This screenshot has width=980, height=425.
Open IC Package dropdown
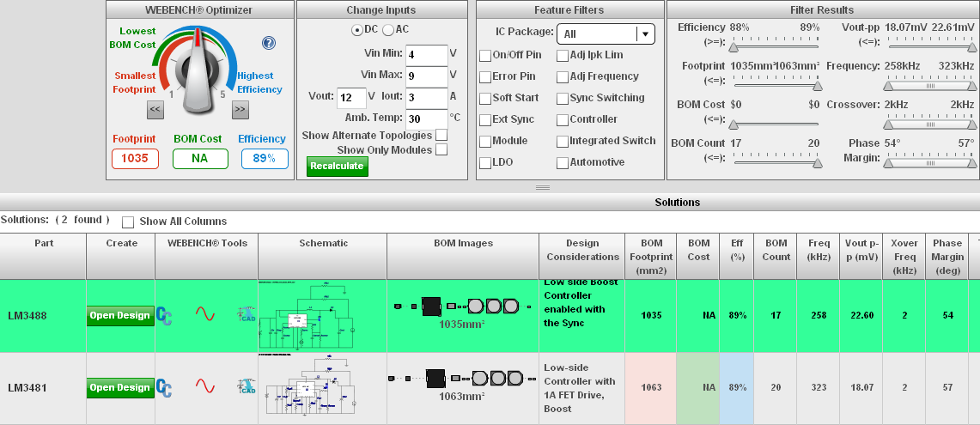point(606,33)
